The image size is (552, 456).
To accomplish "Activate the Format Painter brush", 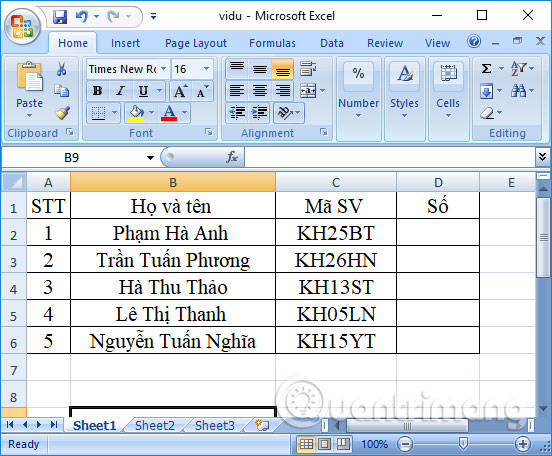I will pos(62,113).
